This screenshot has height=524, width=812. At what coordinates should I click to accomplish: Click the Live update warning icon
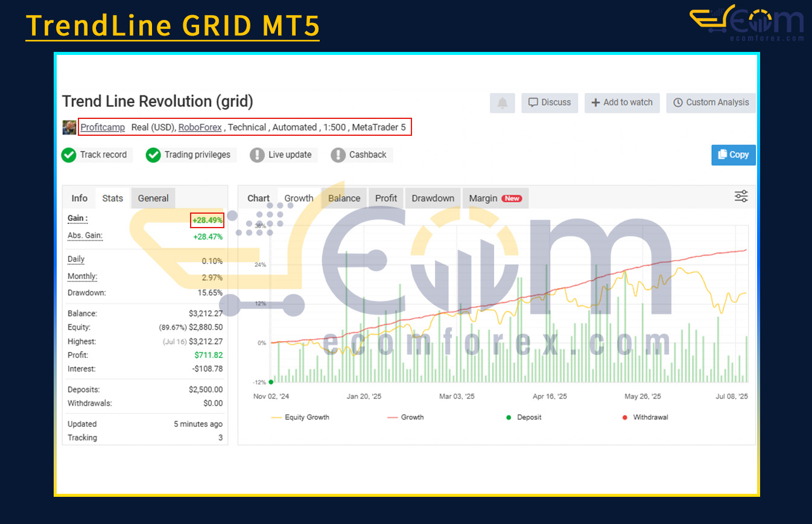tap(258, 155)
